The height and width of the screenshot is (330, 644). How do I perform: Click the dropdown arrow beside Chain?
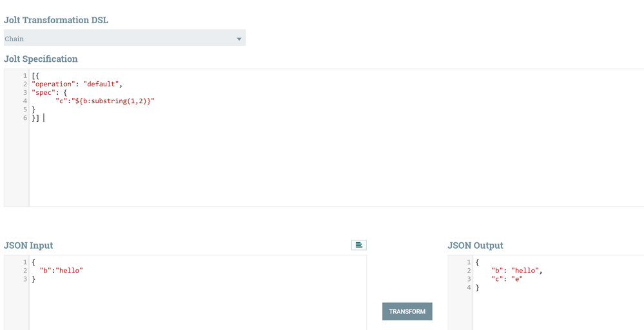coord(239,39)
